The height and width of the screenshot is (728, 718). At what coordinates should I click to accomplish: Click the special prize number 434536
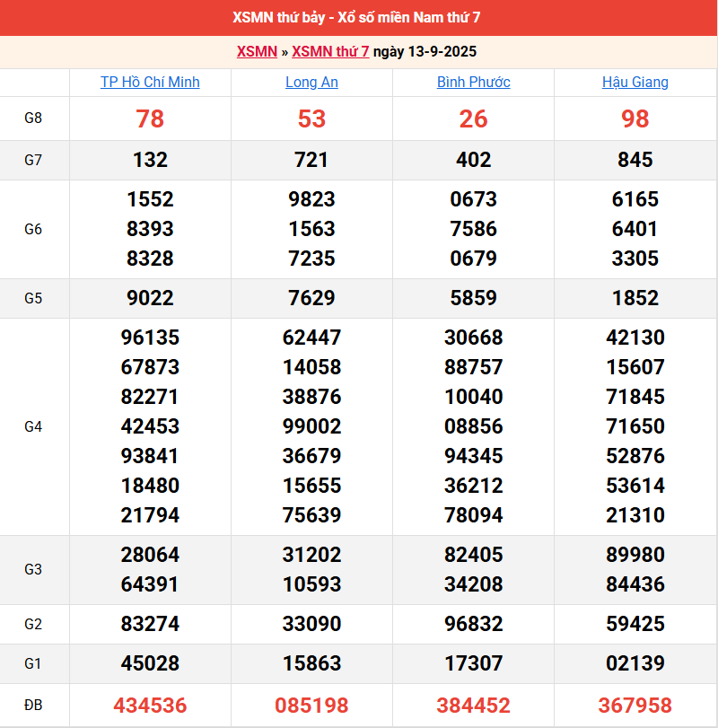[150, 706]
